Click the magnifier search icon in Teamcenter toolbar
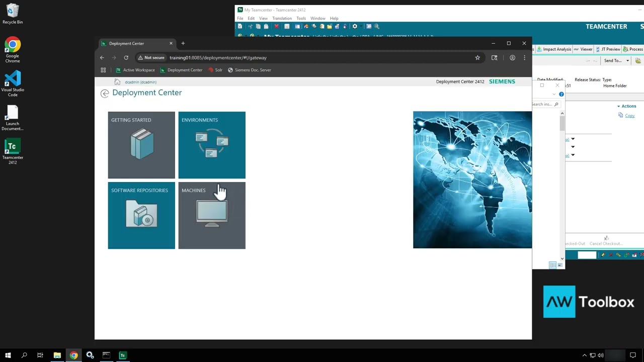The width and height of the screenshot is (644, 362). tap(377, 26)
